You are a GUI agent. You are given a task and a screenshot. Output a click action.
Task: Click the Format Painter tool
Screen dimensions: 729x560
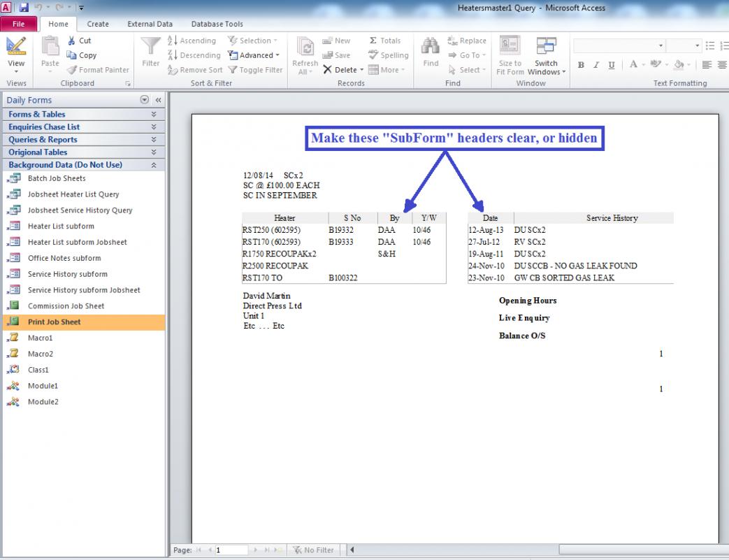[x=98, y=70]
